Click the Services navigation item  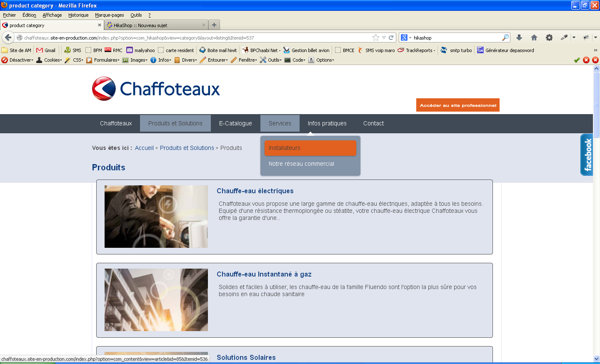pos(280,123)
